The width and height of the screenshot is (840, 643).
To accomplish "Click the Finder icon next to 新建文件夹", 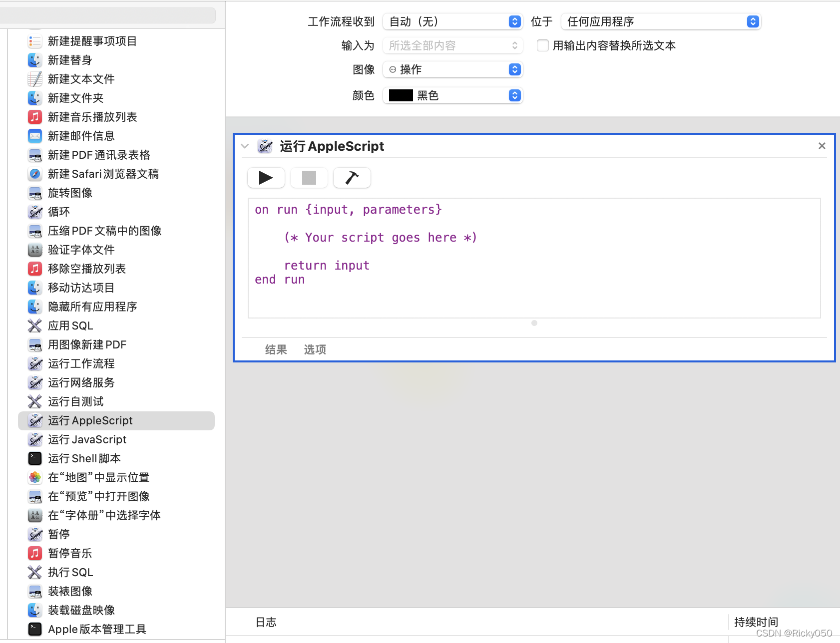I will point(34,98).
